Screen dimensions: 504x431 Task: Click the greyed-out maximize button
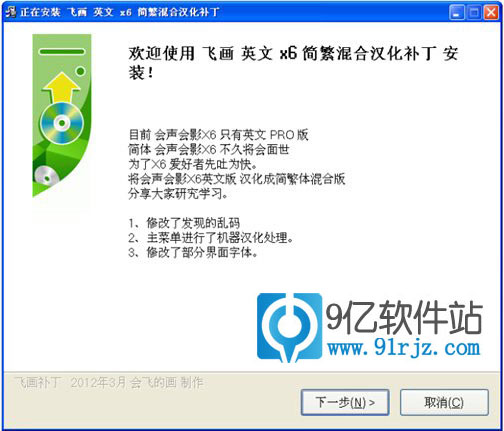coord(474,13)
